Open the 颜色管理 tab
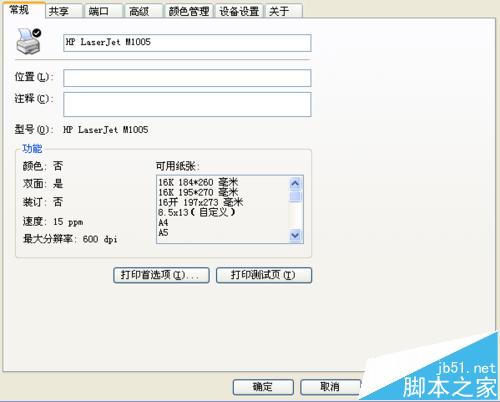 pyautogui.click(x=189, y=11)
